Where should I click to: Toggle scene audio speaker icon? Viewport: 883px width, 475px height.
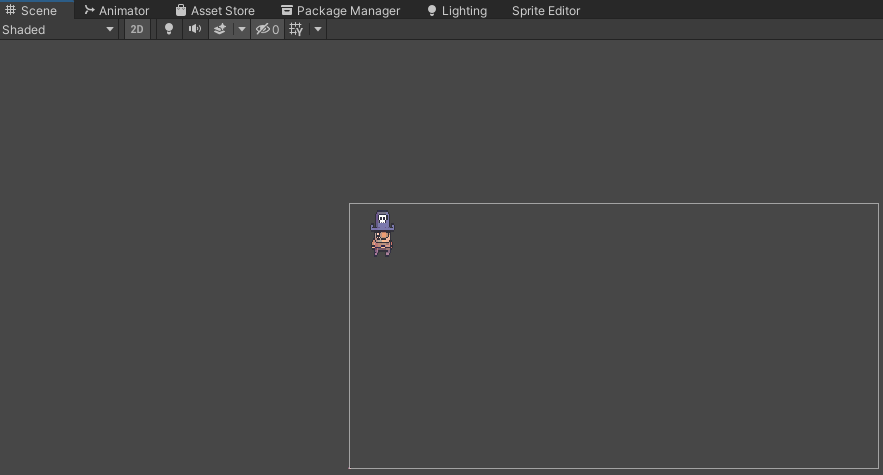pos(195,29)
